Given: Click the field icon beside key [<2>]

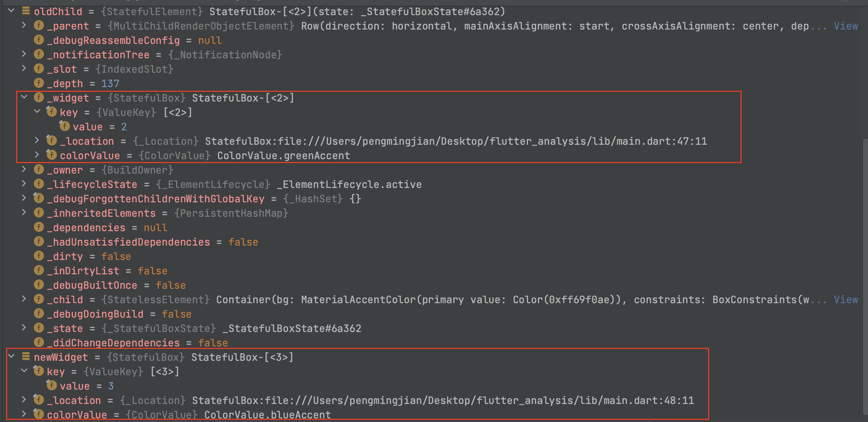Looking at the screenshot, I should [x=52, y=112].
